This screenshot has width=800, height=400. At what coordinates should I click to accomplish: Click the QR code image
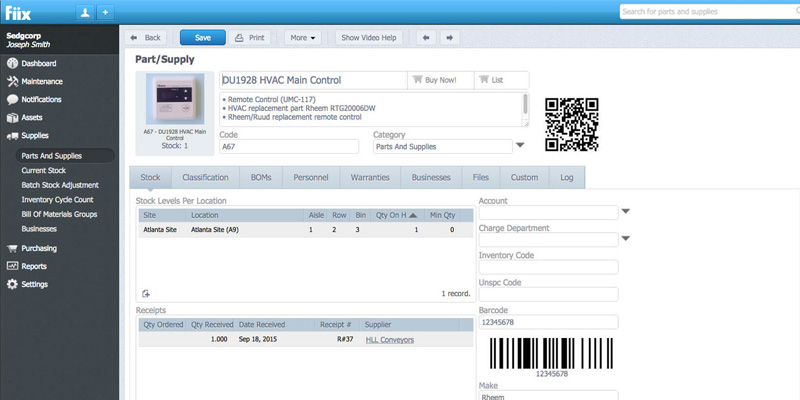(x=571, y=124)
